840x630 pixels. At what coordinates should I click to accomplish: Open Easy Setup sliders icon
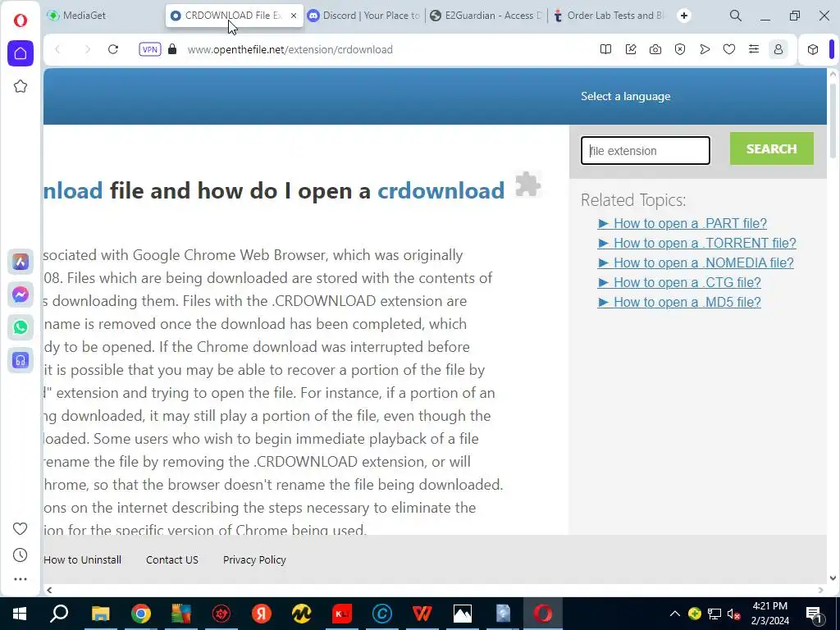click(x=754, y=49)
